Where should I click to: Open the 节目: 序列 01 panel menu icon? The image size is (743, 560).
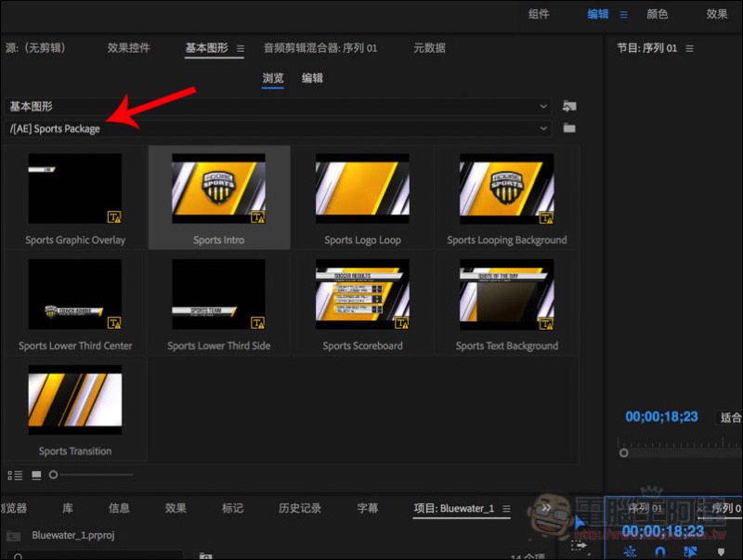pos(689,49)
